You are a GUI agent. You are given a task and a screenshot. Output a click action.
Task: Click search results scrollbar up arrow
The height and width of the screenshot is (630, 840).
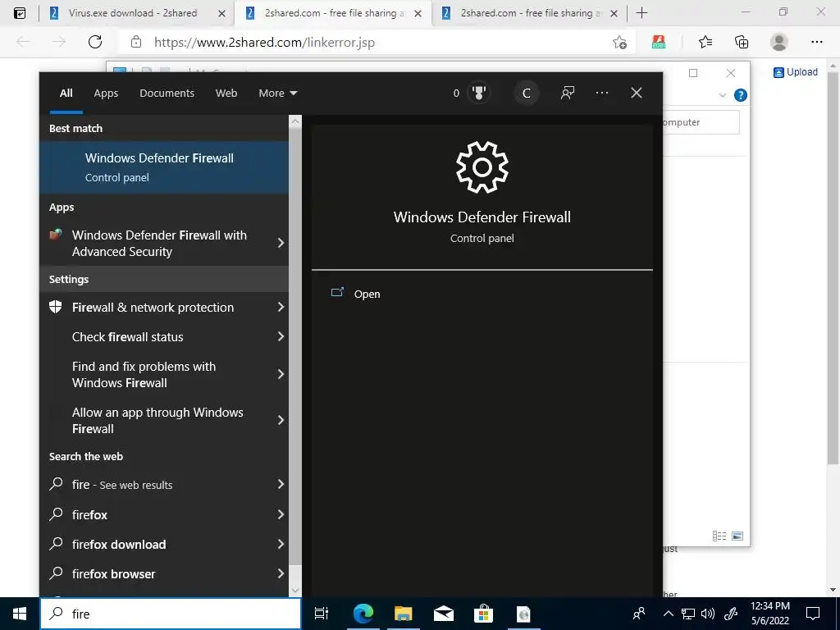295,121
